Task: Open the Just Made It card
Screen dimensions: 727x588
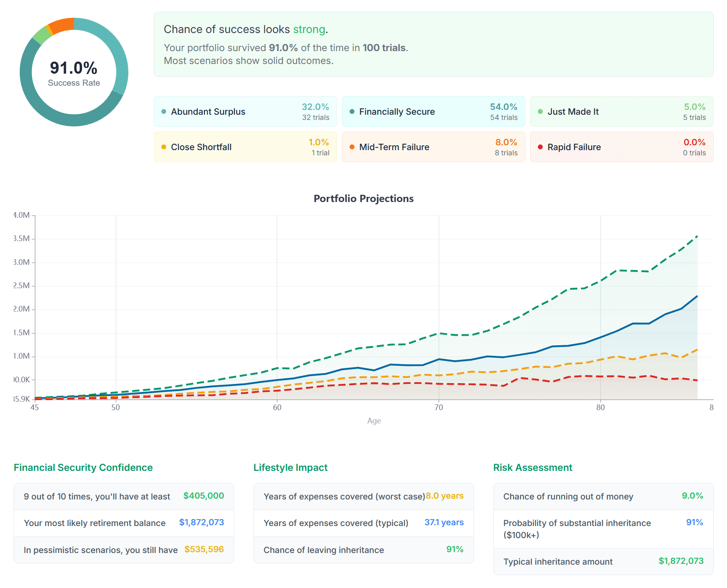Action: [621, 111]
